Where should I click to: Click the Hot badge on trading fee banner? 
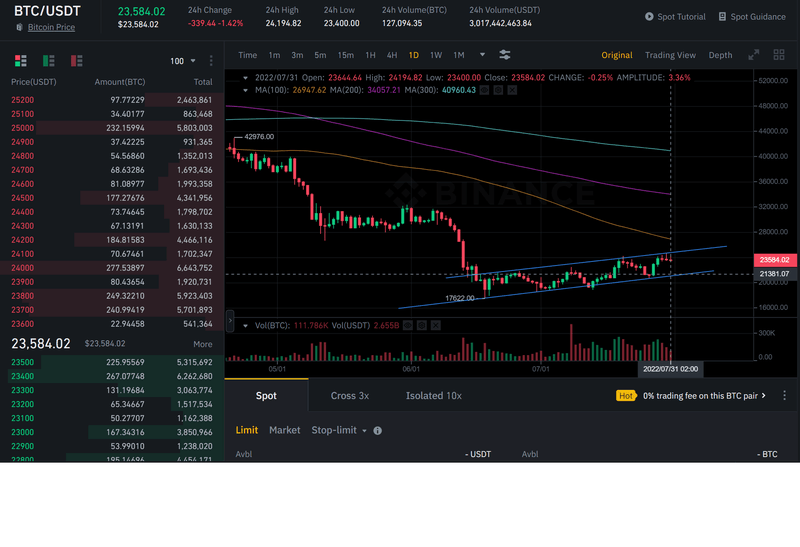(626, 395)
